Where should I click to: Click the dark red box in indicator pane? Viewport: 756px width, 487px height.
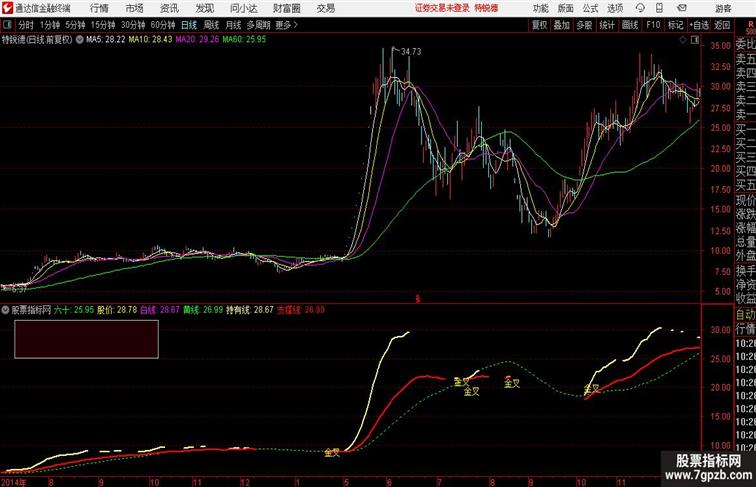(86, 339)
